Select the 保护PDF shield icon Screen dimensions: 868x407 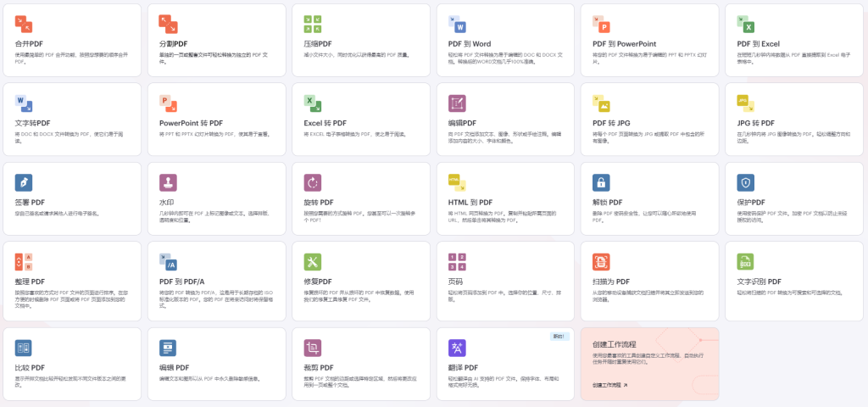pyautogui.click(x=745, y=182)
